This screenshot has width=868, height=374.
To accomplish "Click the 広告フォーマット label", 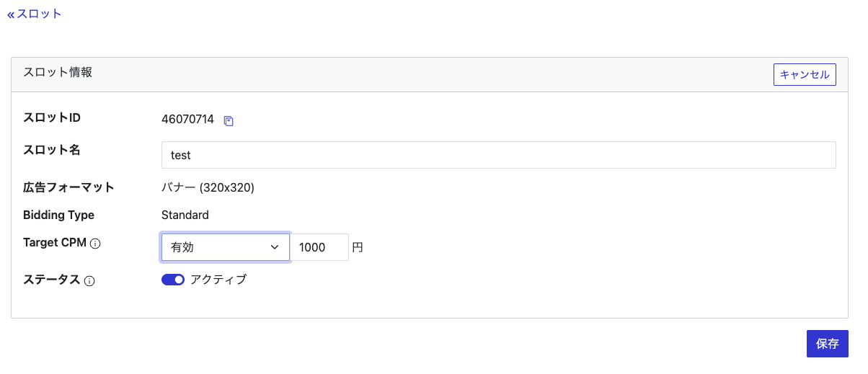I will coord(68,188).
